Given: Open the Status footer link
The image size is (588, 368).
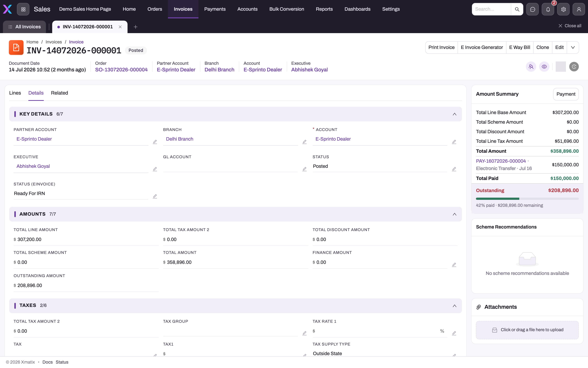Looking at the screenshot, I should tap(62, 362).
